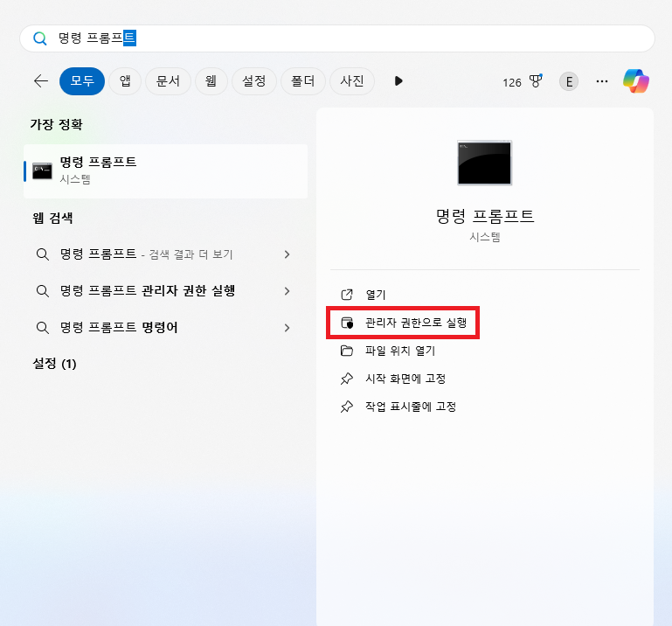
Task: Click the 명령 프롬프트 title in preview pane
Action: pyautogui.click(x=485, y=216)
